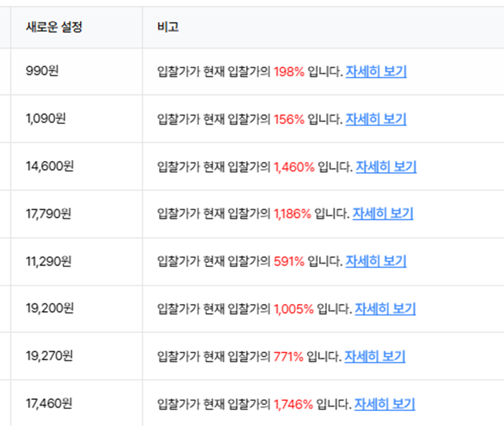Viewport: 504px width, 426px height.
Task: Click the 비고 column header
Action: (168, 27)
